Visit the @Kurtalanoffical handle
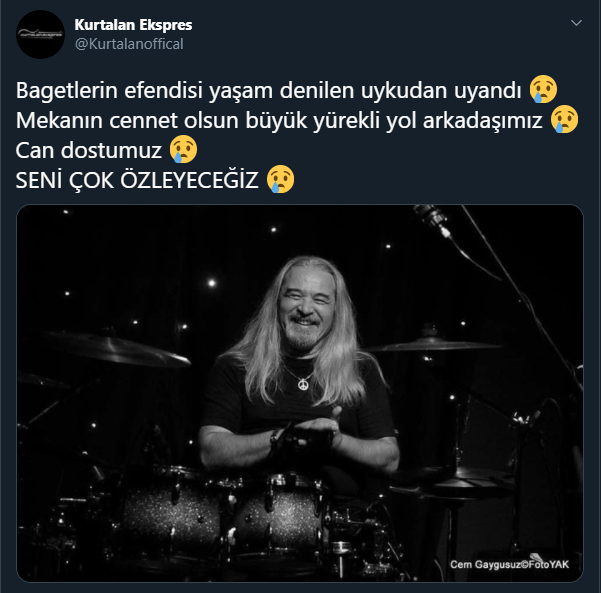This screenshot has width=601, height=593. [129, 44]
